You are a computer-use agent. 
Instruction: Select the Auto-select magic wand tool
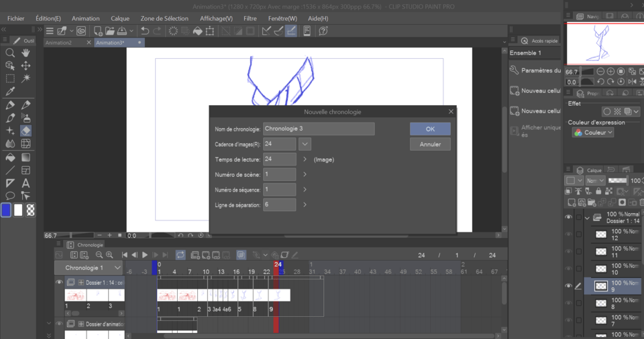[x=25, y=78]
